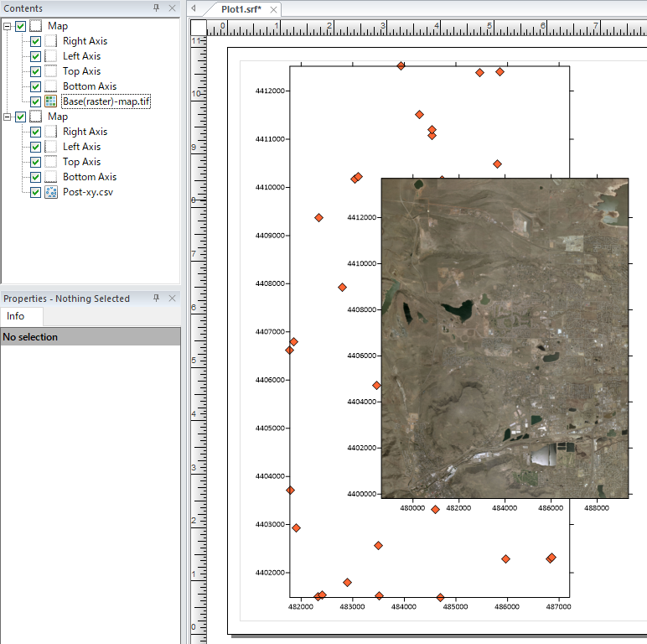Uncheck first Map's Bottom Axis checkbox
647x644 pixels.
click(35, 86)
